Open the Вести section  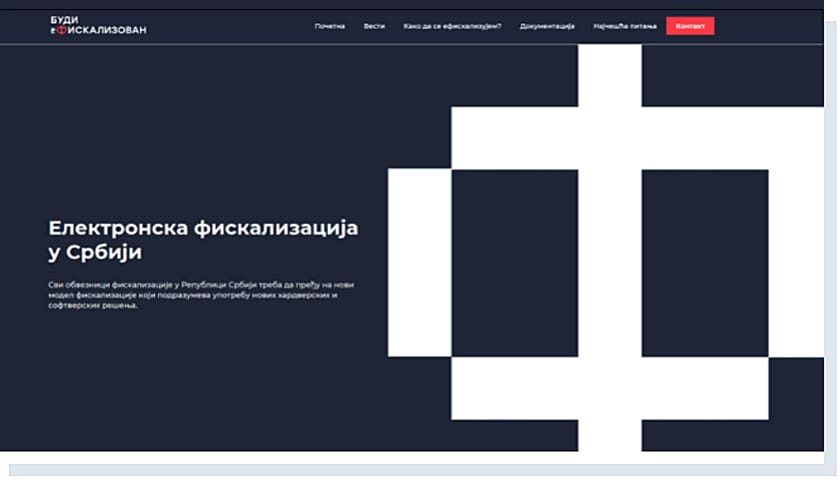coord(374,26)
